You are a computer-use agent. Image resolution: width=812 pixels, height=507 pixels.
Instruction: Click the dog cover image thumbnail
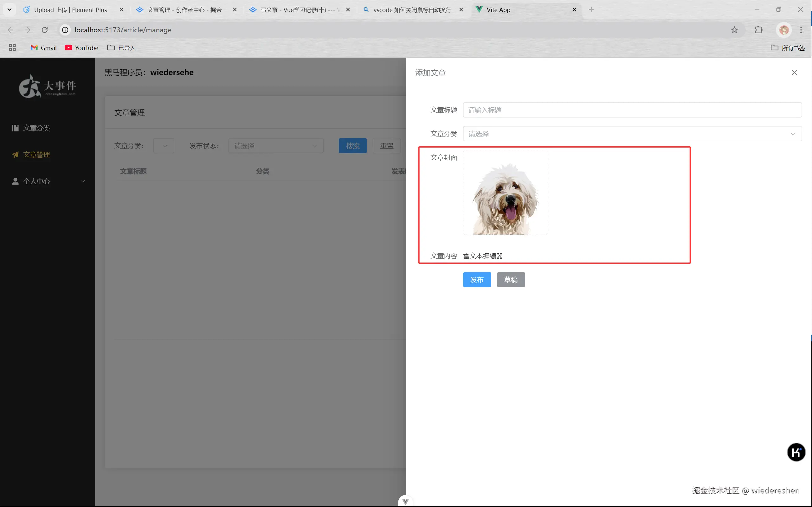pos(505,193)
